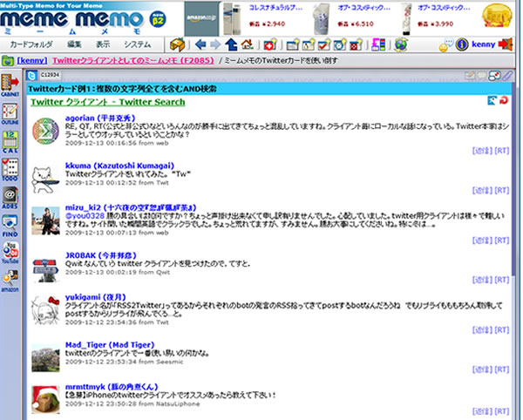Click the new clock card icon

(340, 44)
